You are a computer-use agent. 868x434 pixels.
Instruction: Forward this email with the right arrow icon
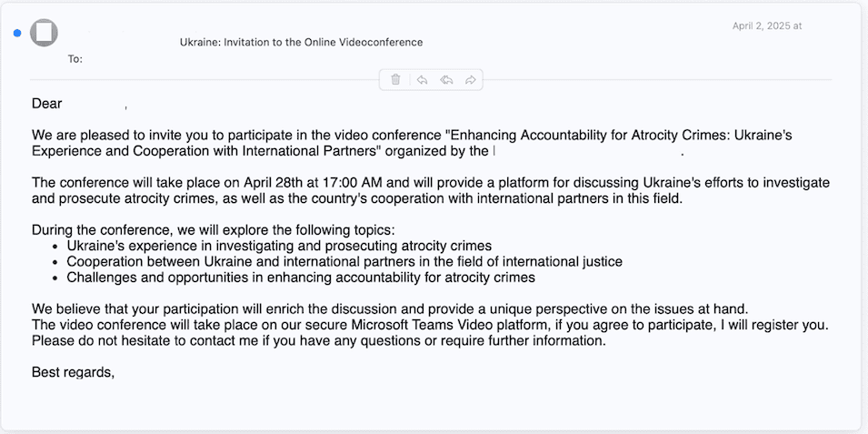[471, 80]
